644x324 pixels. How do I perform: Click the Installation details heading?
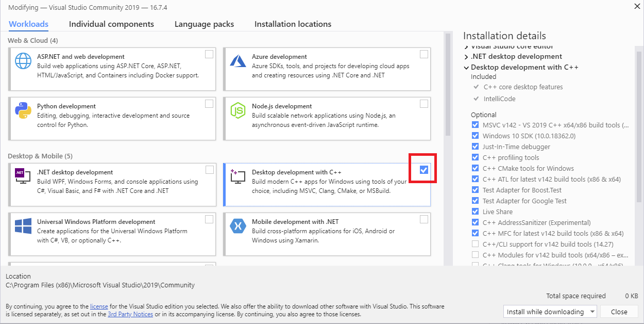504,36
